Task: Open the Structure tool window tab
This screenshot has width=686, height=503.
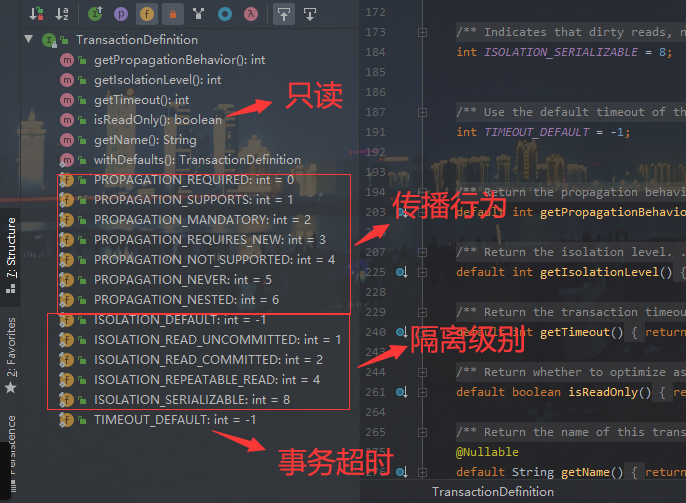Action: pos(11,255)
